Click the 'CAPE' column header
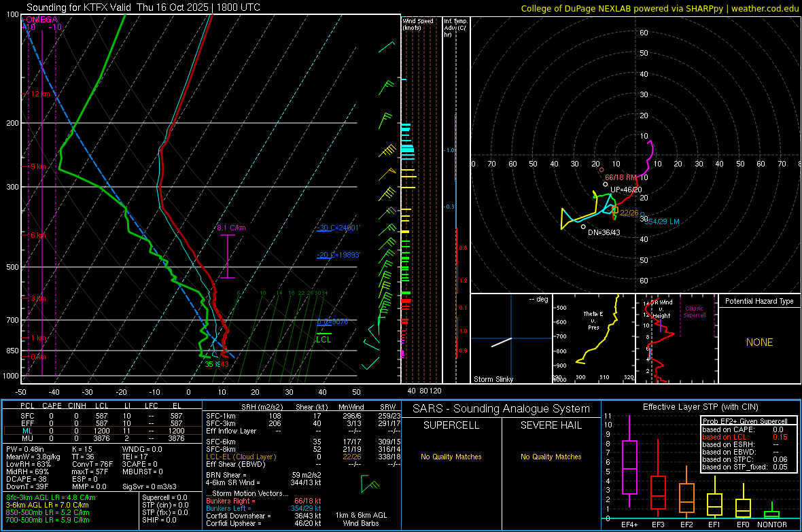This screenshot has width=802, height=532. pos(52,406)
